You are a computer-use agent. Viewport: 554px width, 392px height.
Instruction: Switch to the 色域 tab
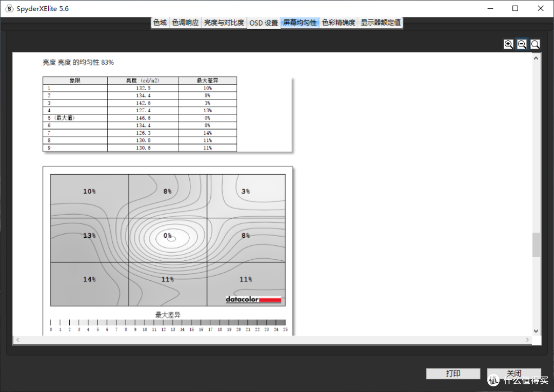[160, 23]
